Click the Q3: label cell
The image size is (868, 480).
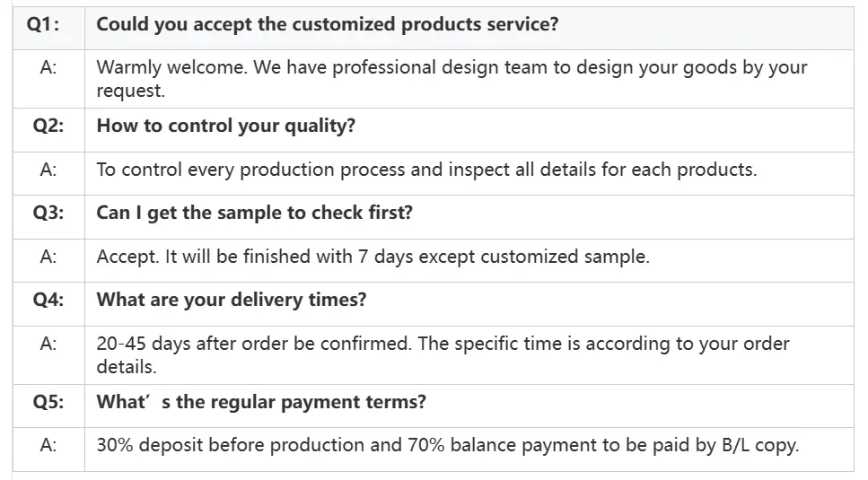(48, 217)
